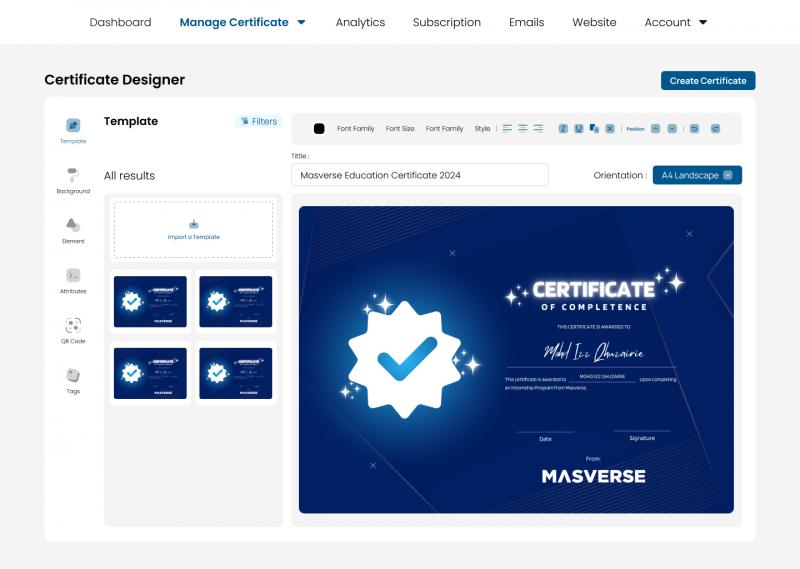
Task: Open the Background panel in sidebar
Action: tap(73, 176)
